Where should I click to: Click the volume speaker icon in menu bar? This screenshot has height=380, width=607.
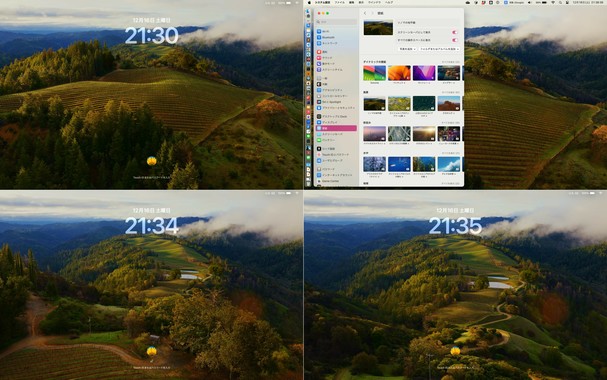(529, 2)
